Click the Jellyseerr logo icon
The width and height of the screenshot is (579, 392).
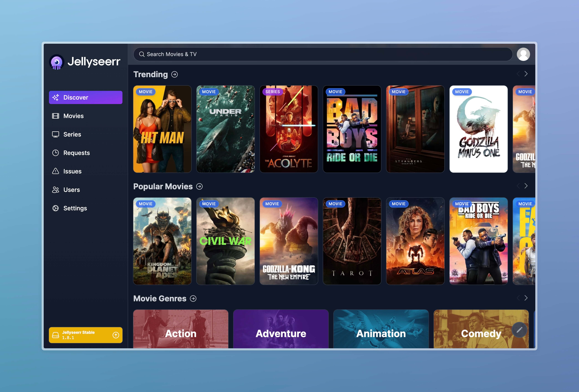click(57, 62)
